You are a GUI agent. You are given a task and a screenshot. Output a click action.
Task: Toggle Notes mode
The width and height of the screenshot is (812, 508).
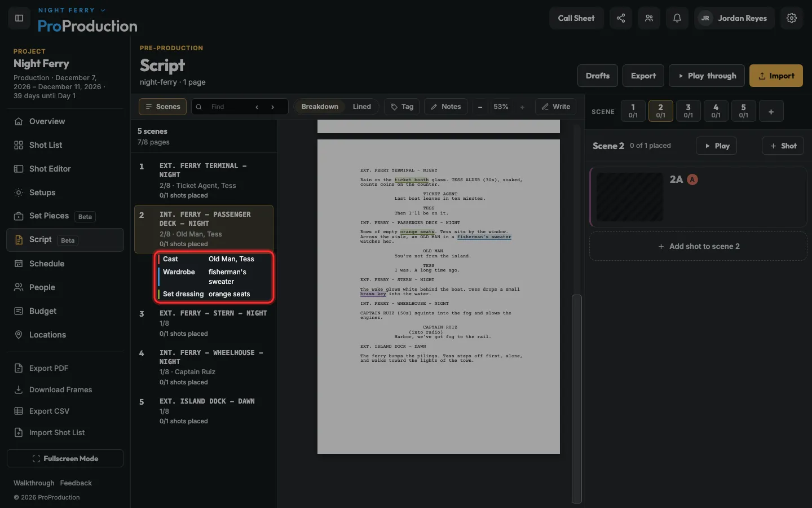click(445, 107)
